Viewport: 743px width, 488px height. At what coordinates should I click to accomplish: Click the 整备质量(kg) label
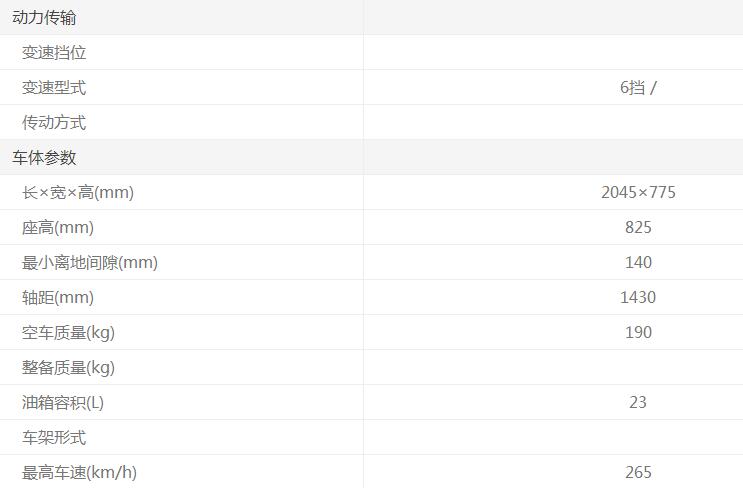pyautogui.click(x=68, y=367)
